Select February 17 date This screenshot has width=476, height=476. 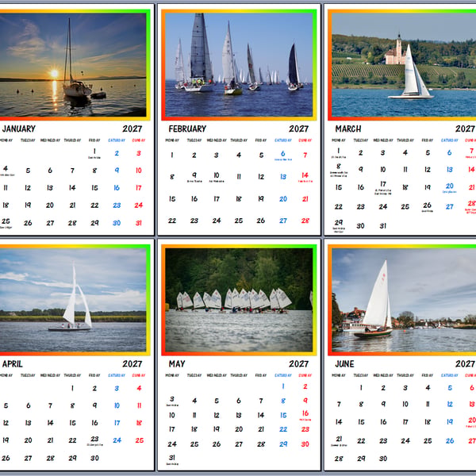click(217, 199)
